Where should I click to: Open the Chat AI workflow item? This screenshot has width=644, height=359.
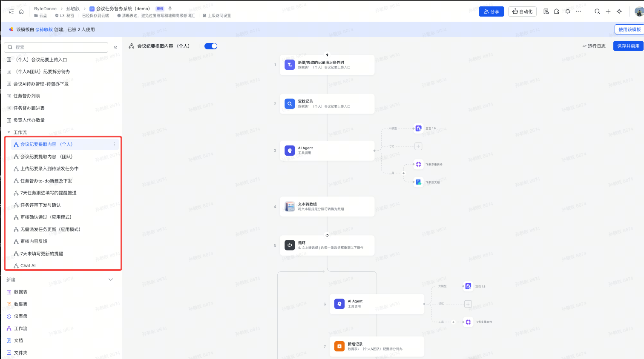[x=28, y=266]
